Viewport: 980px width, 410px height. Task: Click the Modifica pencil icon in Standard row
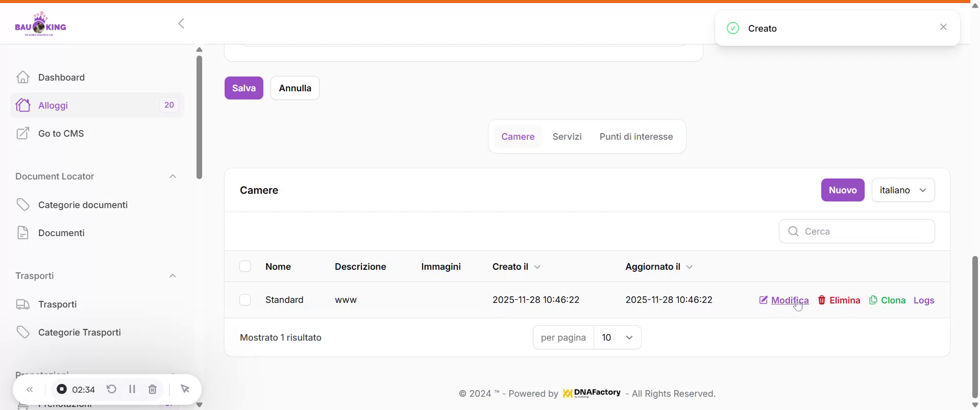point(764,300)
